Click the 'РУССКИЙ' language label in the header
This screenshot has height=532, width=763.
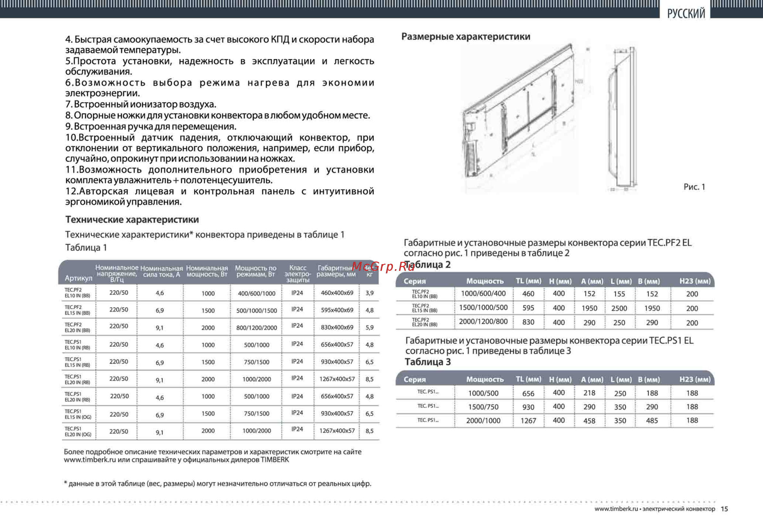click(x=686, y=14)
